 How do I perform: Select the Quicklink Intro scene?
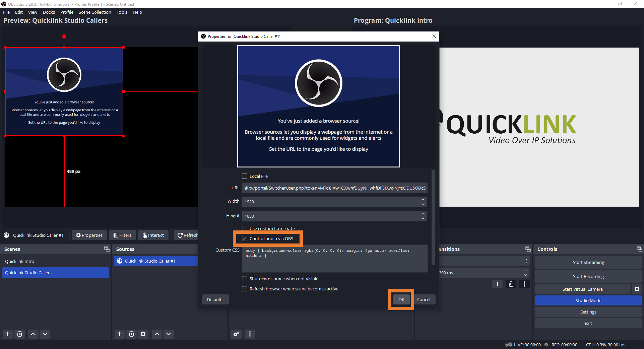tap(56, 261)
